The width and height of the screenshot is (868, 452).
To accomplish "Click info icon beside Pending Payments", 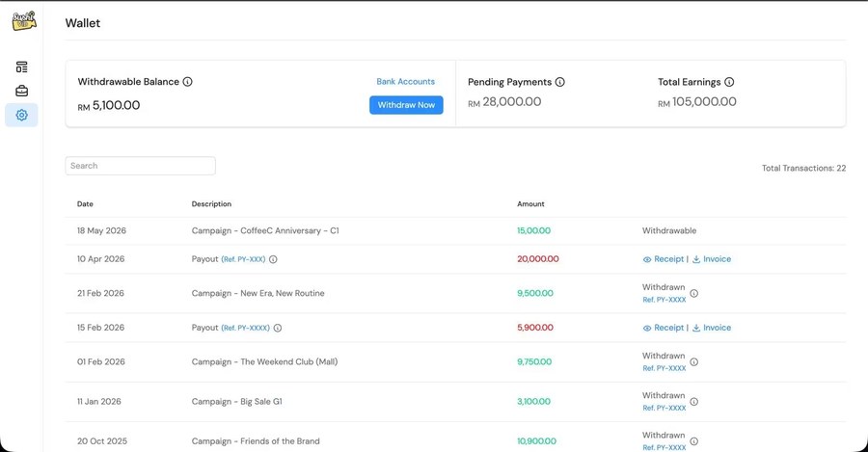I will (560, 82).
